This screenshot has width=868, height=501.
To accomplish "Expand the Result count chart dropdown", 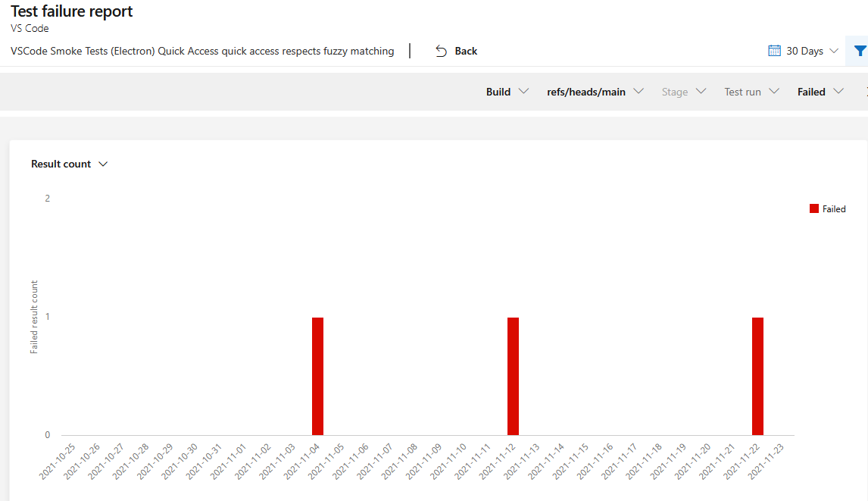I will click(69, 164).
